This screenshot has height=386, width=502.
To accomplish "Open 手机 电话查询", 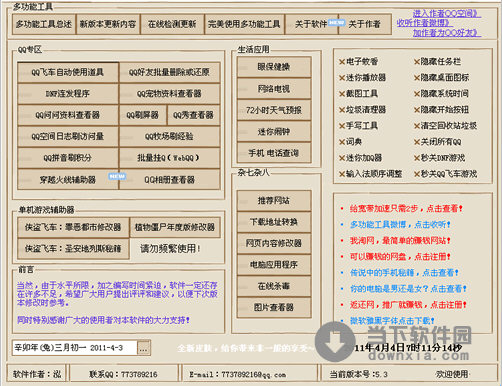I will (x=274, y=153).
